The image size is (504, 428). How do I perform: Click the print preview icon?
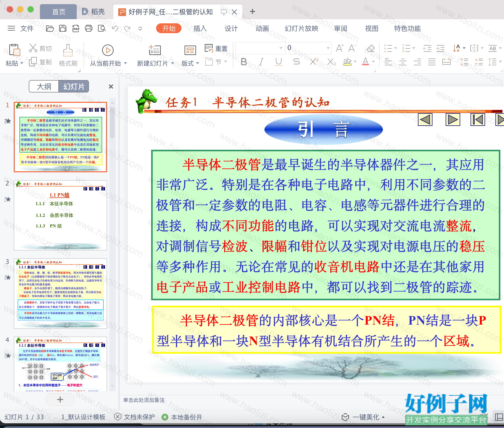point(102,28)
